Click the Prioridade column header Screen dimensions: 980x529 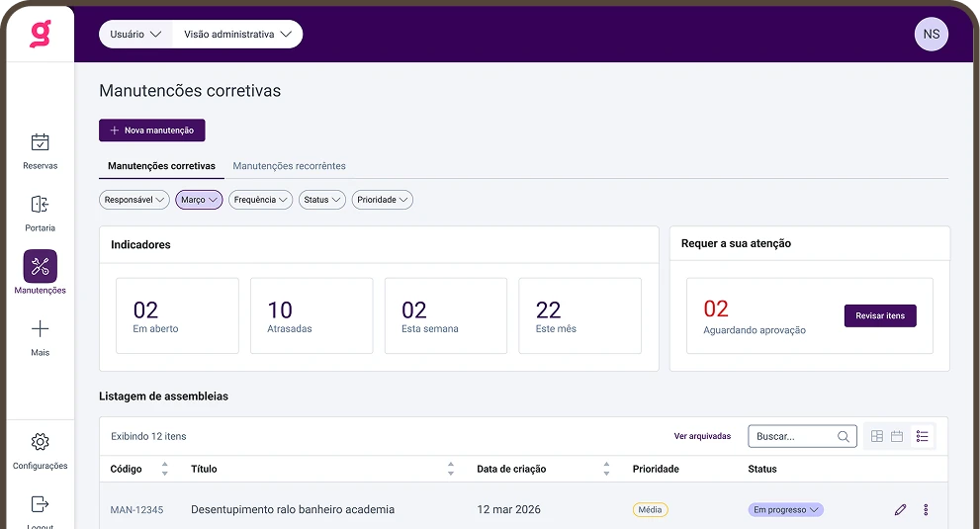click(656, 469)
